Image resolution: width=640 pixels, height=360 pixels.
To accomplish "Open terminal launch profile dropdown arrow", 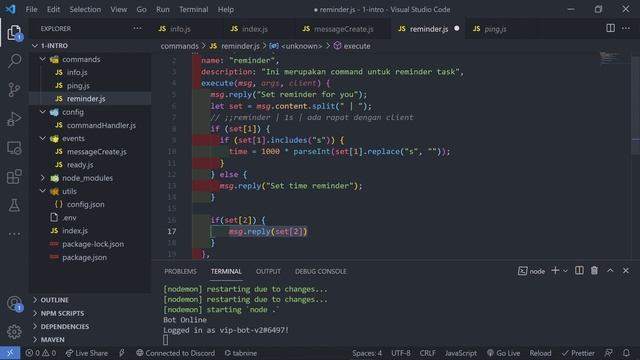I will [565, 271].
